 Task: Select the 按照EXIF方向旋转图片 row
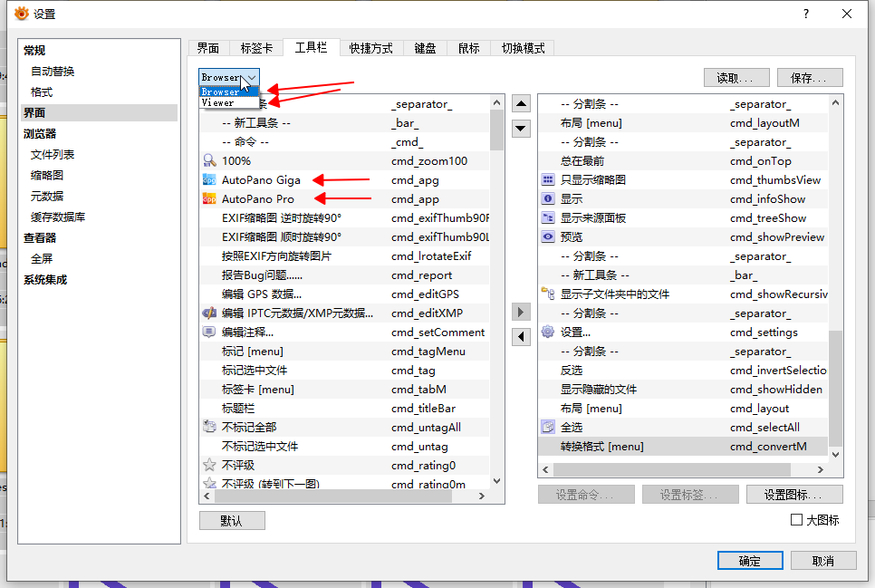[345, 255]
